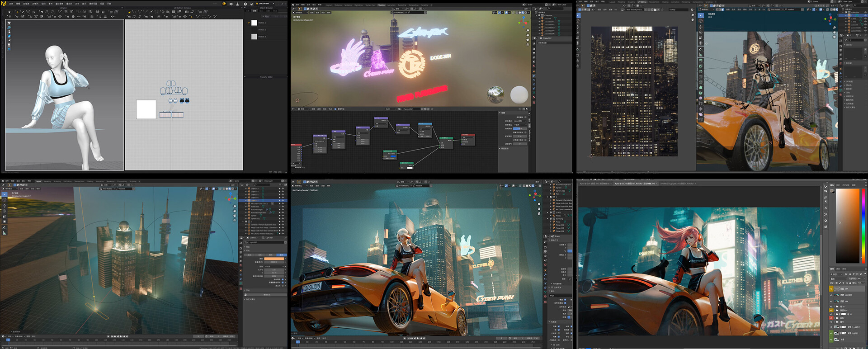The height and width of the screenshot is (349, 868).
Task: Open 物体模式 mode dropdown in Blender render preview
Action: click(300, 186)
